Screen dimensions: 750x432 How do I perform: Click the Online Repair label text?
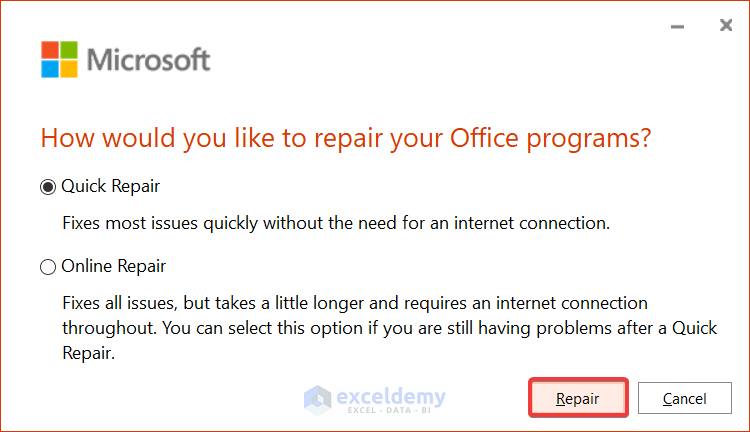coord(114,267)
